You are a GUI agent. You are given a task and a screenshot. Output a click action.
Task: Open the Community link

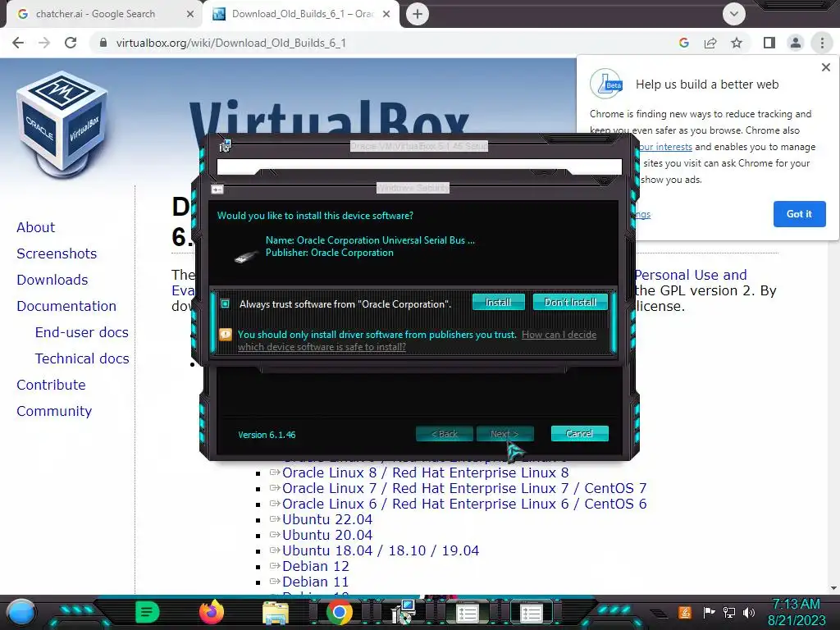(54, 411)
